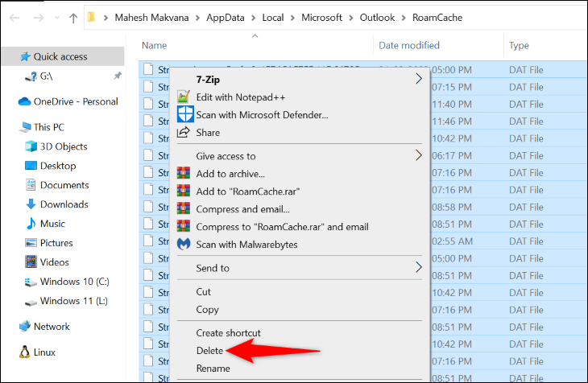The height and width of the screenshot is (383, 588).
Task: Click RoamCache in the address bar path
Action: [x=437, y=18]
